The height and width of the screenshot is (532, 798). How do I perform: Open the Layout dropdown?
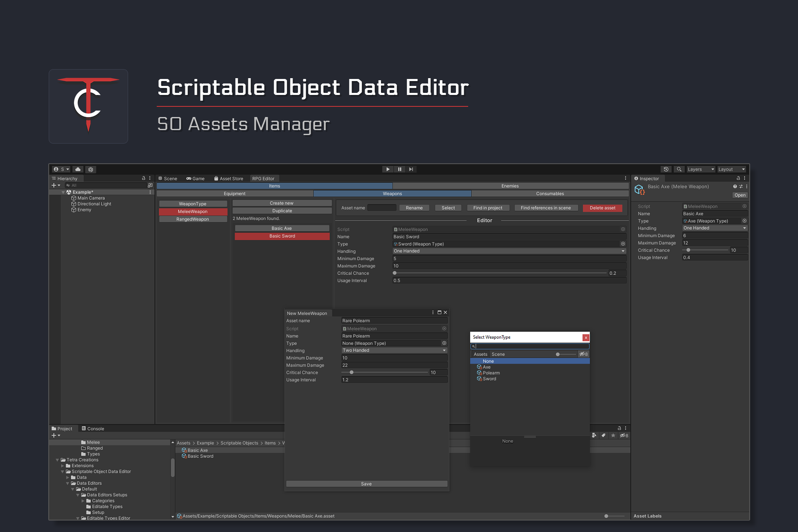[x=732, y=169]
